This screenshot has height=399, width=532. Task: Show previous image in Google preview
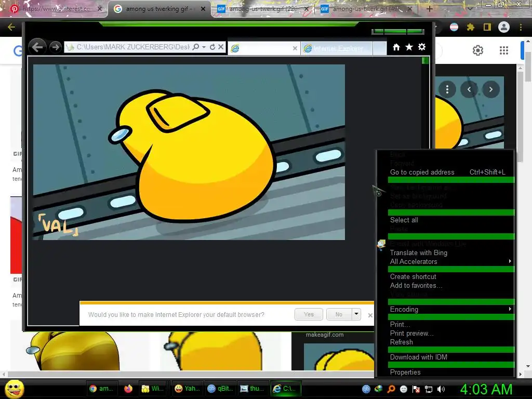click(469, 89)
